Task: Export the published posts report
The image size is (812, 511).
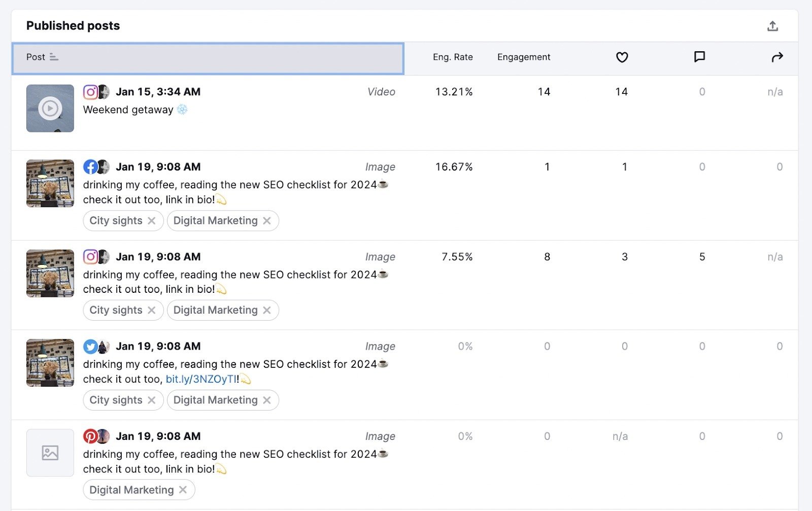Action: point(773,25)
